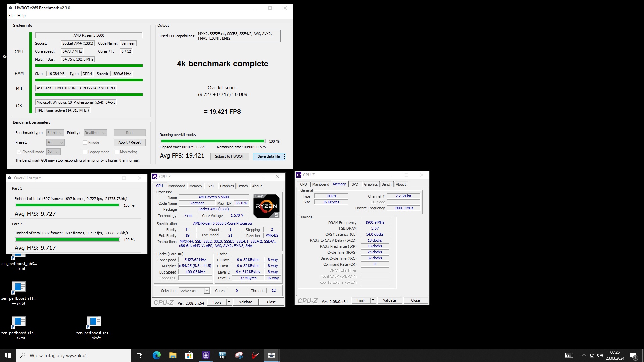The height and width of the screenshot is (362, 644).
Task: Open the Priority Realtime dropdown
Action: [95, 133]
